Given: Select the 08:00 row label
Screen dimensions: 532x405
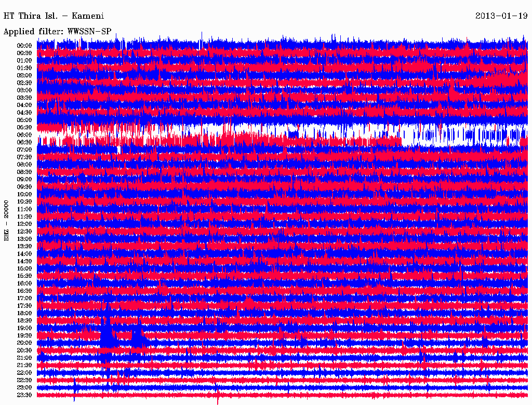Looking at the screenshot, I should (x=24, y=165).
